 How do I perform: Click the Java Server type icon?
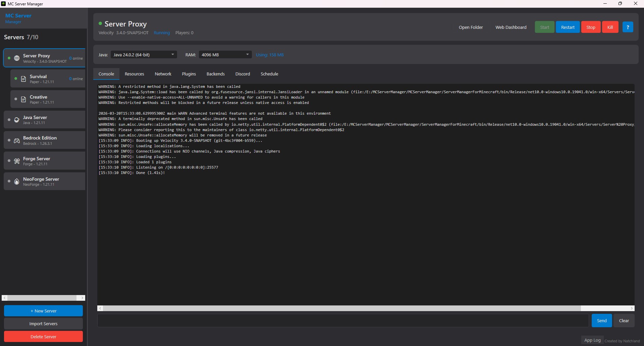pos(16,120)
